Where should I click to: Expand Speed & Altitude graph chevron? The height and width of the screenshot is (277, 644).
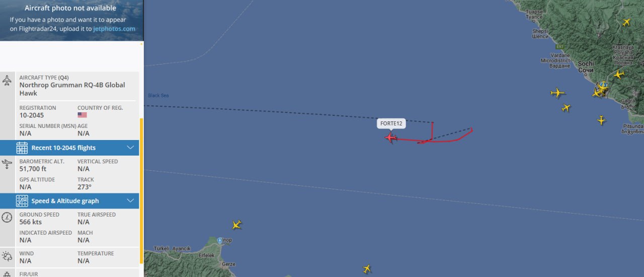pos(130,201)
